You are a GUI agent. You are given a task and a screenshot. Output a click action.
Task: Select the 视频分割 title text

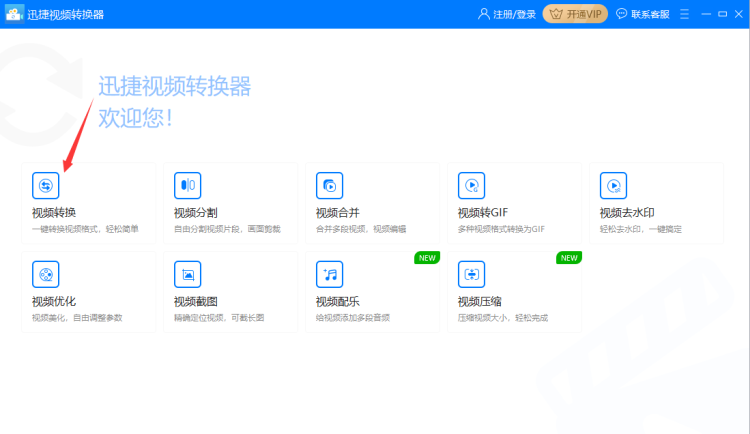pos(196,212)
